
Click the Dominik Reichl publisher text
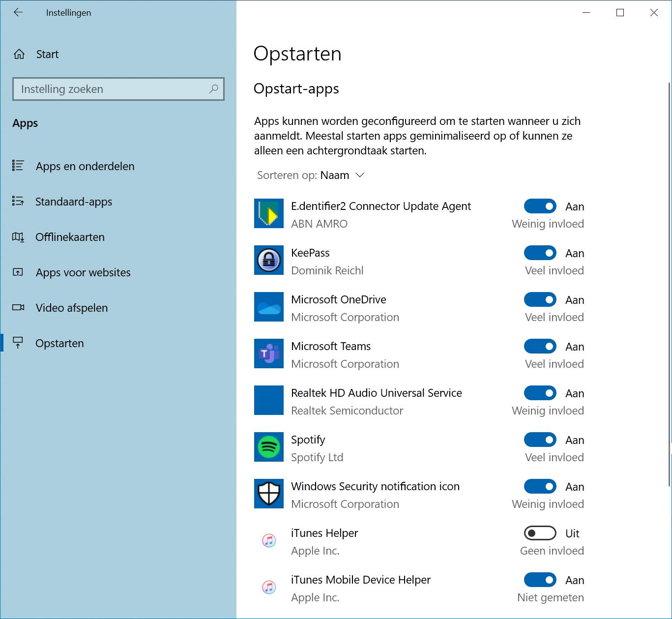click(x=327, y=270)
